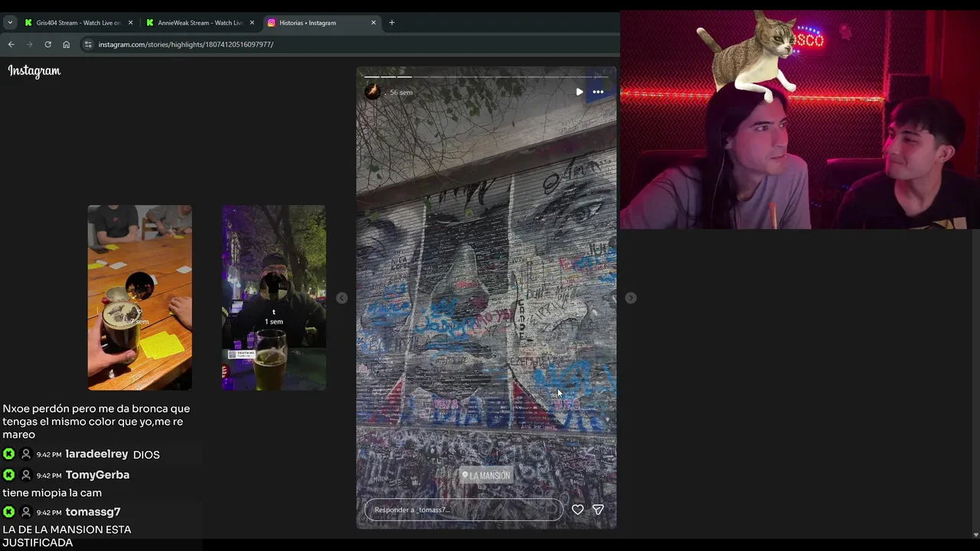The width and height of the screenshot is (980, 551).
Task: Reload the Instagram page
Action: coord(47,44)
